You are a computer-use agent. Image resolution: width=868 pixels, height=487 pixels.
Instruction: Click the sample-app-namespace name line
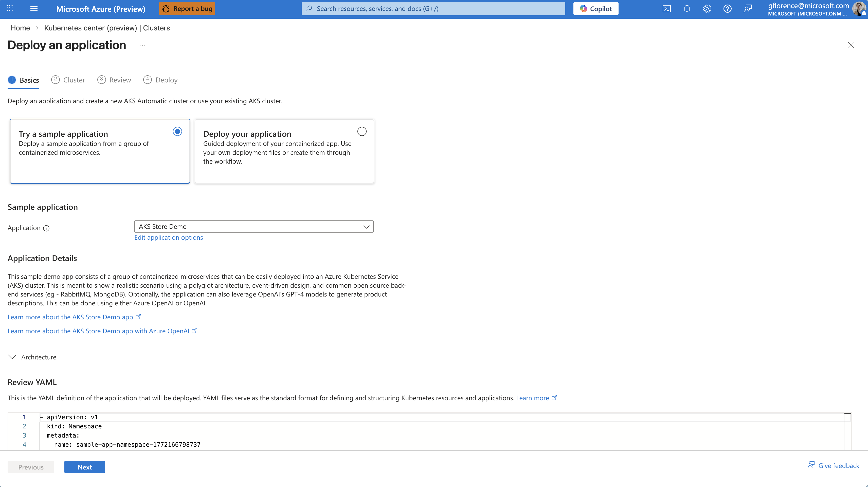(127, 444)
